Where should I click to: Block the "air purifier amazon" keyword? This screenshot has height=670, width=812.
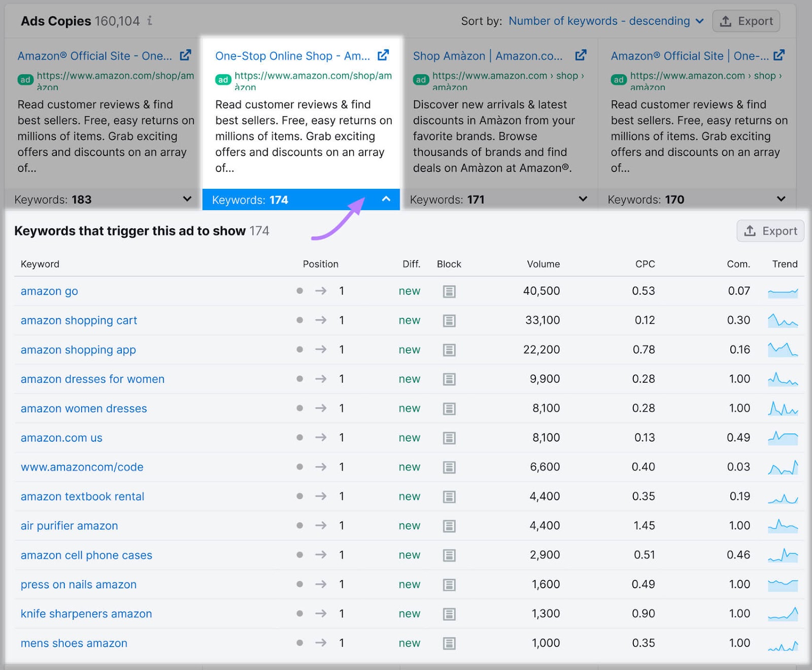(449, 525)
